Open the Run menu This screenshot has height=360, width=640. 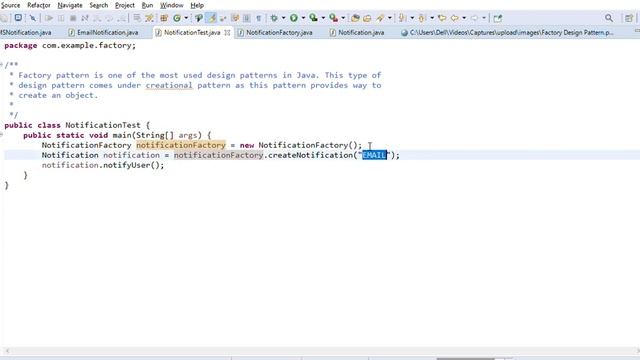click(147, 5)
